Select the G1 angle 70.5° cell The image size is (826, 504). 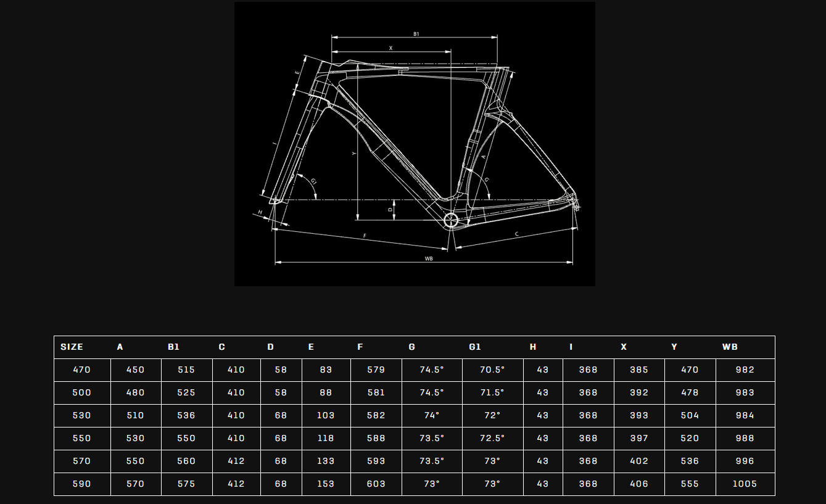pyautogui.click(x=492, y=370)
